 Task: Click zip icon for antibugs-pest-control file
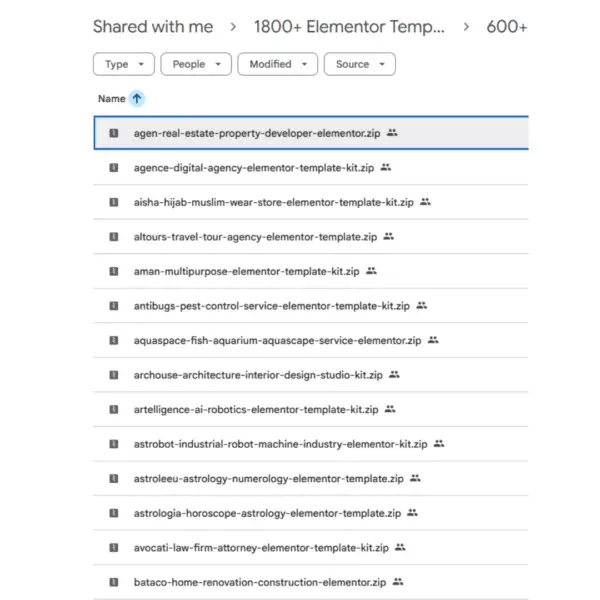[x=114, y=306]
